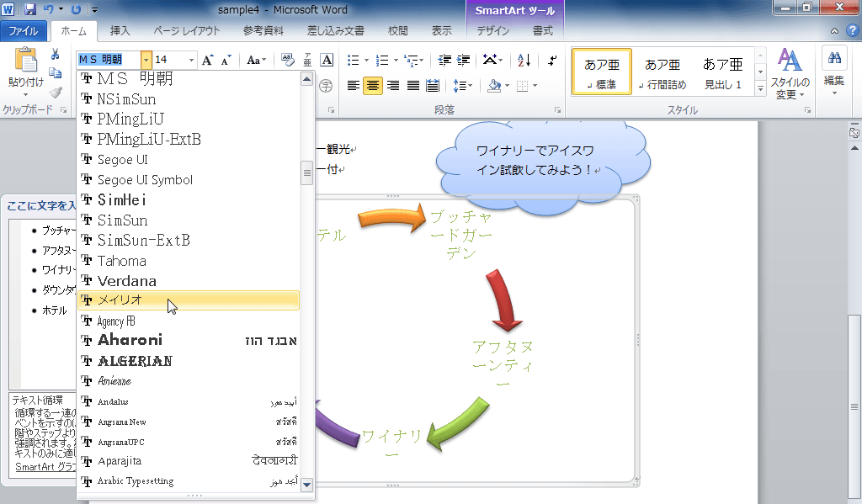Viewport: 862px width, 504px height.
Task: Click the Sort A-Z icon
Action: 524,60
